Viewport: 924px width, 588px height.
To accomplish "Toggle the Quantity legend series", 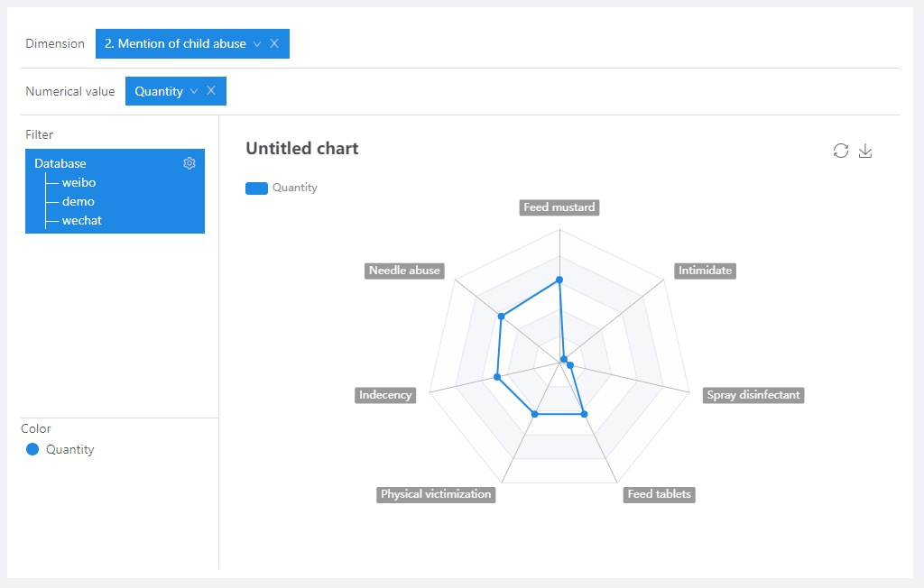I will click(257, 188).
